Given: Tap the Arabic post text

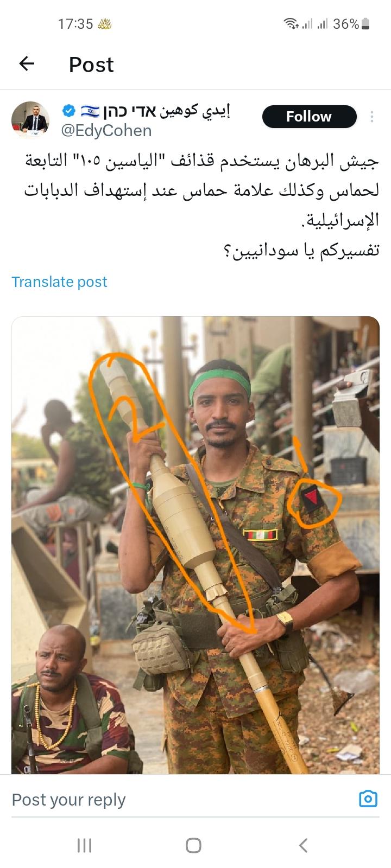Looking at the screenshot, I should (x=201, y=206).
